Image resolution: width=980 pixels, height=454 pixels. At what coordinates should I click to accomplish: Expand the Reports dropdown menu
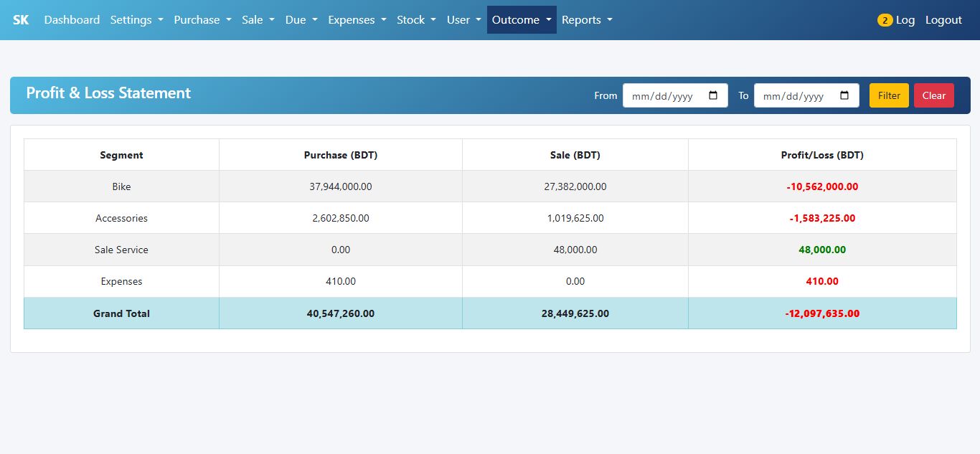[x=587, y=20]
